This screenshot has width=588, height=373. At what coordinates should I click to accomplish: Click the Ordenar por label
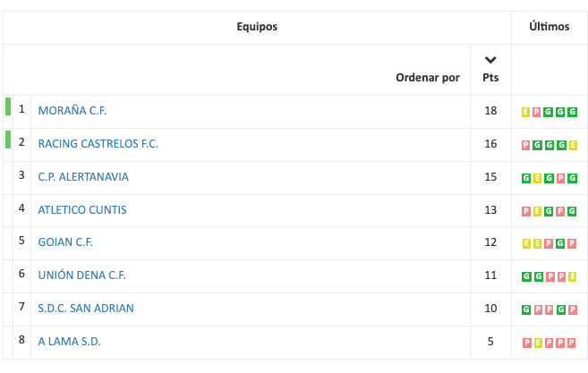coord(427,78)
